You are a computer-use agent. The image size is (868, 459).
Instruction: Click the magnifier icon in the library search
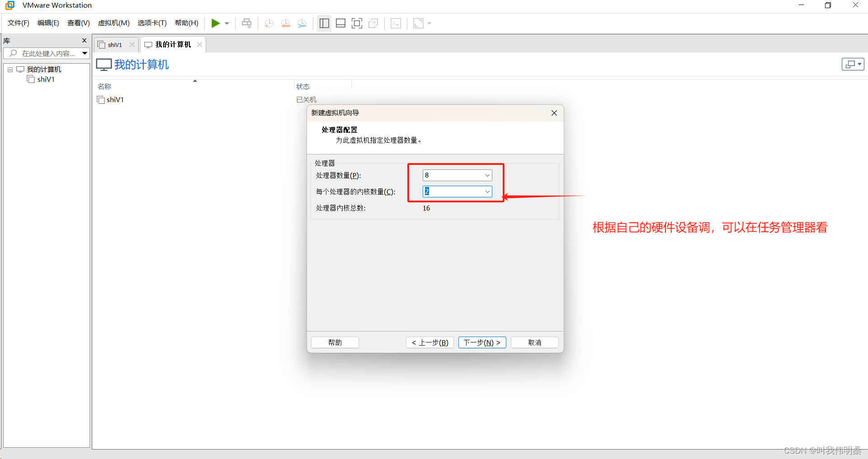[13, 53]
